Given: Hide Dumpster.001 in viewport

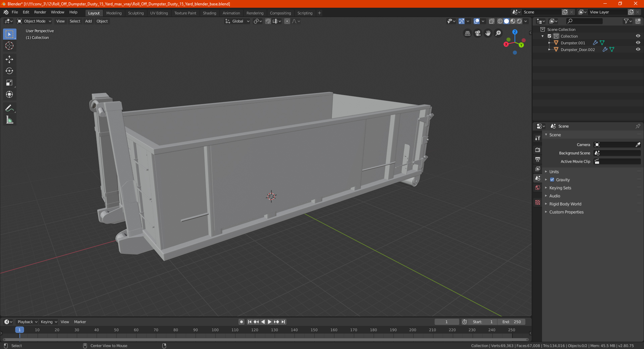Looking at the screenshot, I should click(638, 43).
